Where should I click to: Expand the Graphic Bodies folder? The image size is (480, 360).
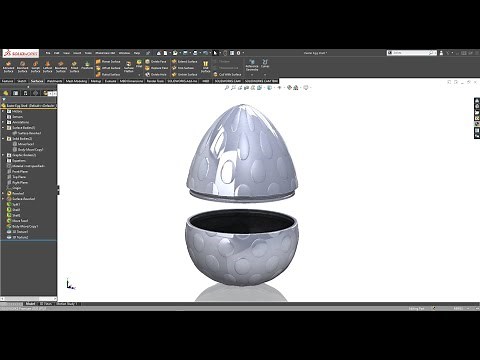tap(4, 155)
